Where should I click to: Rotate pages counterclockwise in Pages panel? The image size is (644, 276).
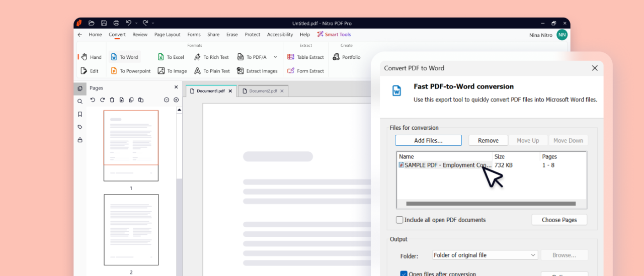pyautogui.click(x=93, y=100)
